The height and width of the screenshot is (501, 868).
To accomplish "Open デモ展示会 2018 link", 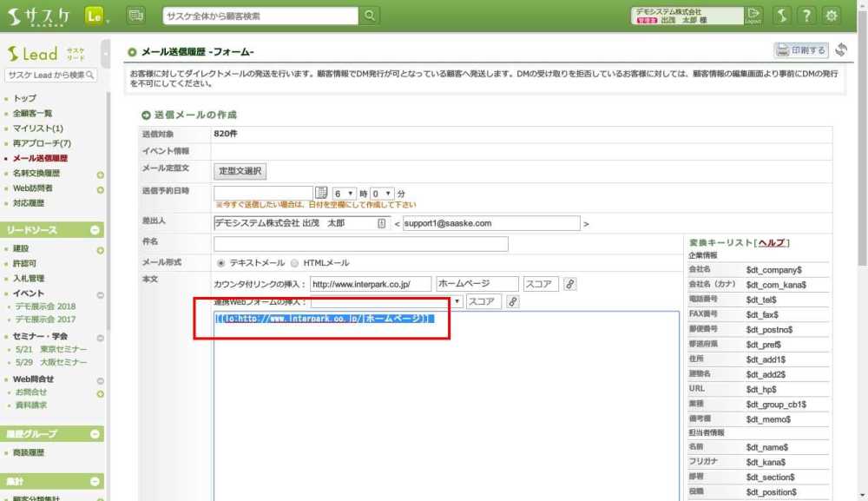I will 45,307.
